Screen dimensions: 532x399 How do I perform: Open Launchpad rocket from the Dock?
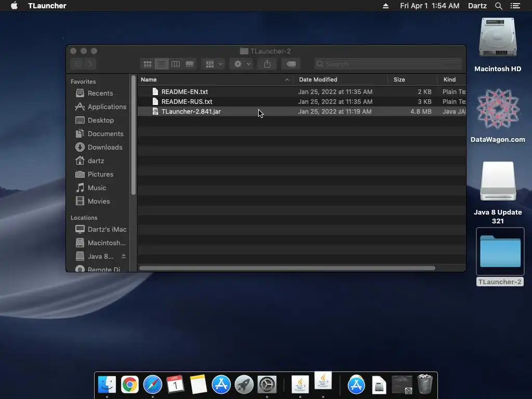244,384
